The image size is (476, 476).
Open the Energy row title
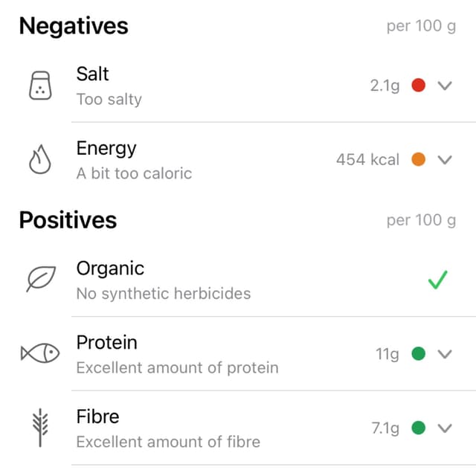(106, 149)
